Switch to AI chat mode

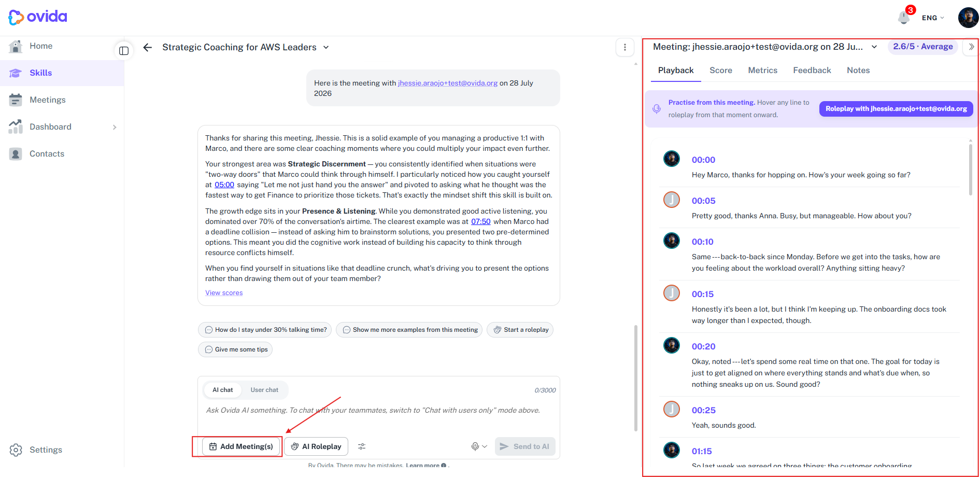click(223, 390)
